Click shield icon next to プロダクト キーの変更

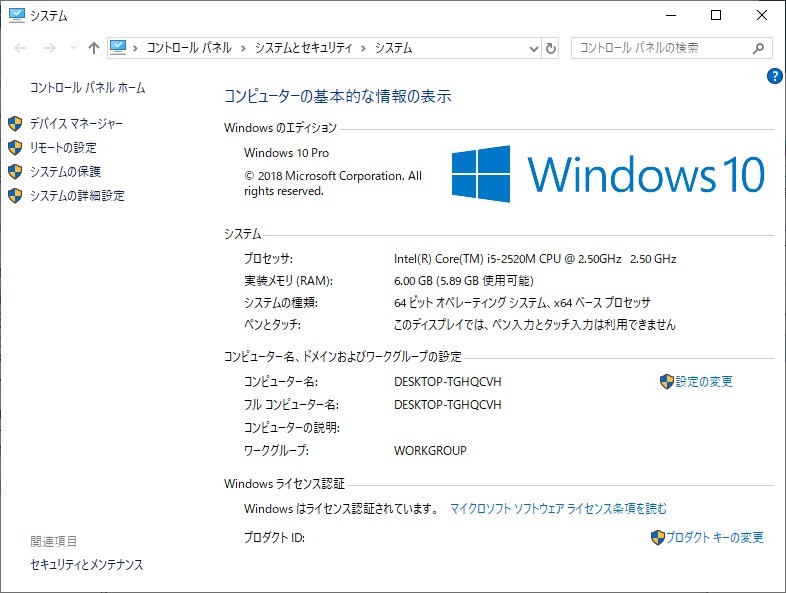658,537
